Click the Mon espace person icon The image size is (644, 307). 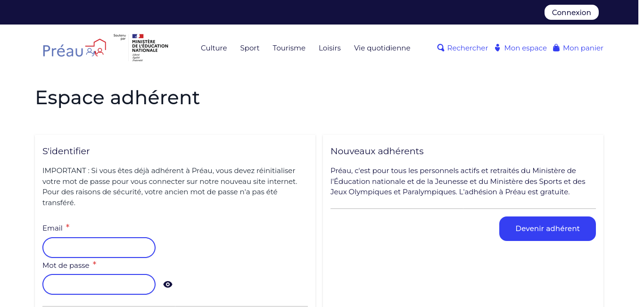pos(497,48)
